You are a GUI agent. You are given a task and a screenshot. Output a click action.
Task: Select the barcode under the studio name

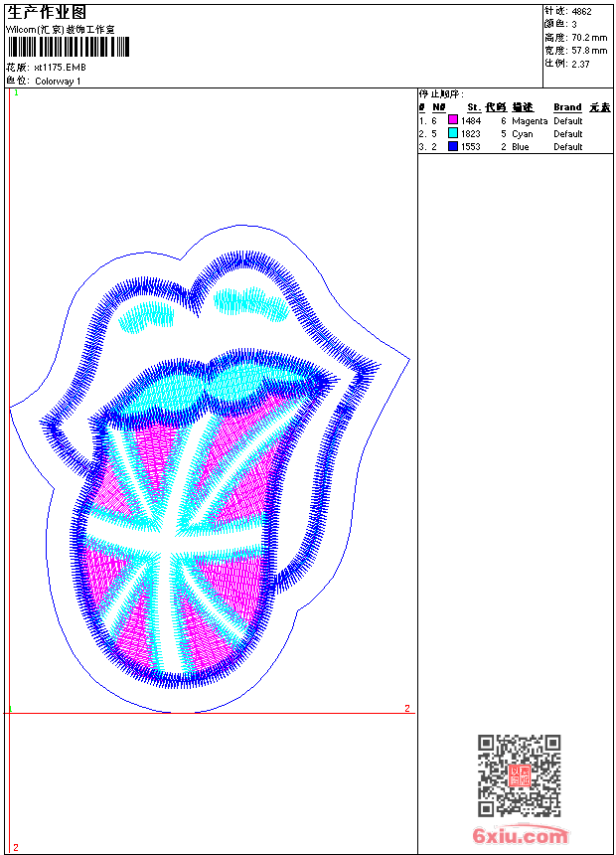click(69, 48)
